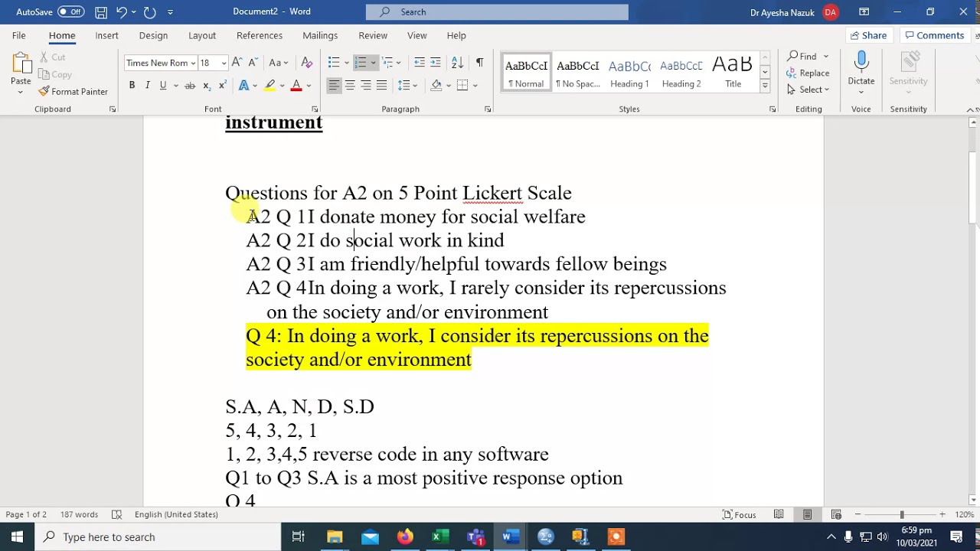Click the Find button
The width and height of the screenshot is (980, 551).
tap(802, 56)
